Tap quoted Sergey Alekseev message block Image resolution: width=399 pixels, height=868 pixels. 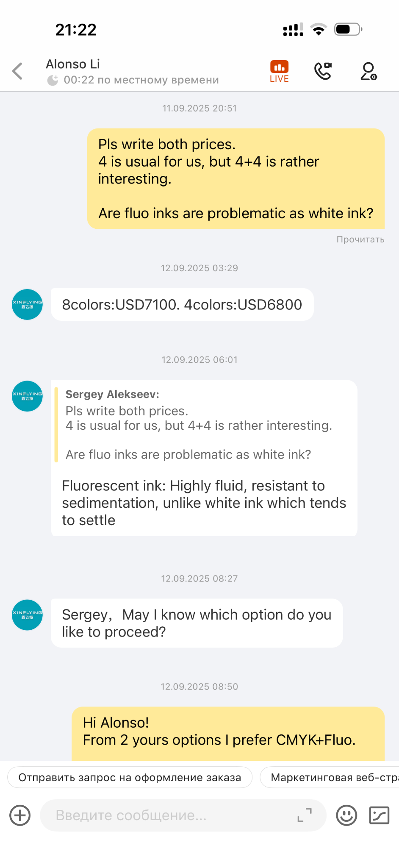[x=199, y=424]
